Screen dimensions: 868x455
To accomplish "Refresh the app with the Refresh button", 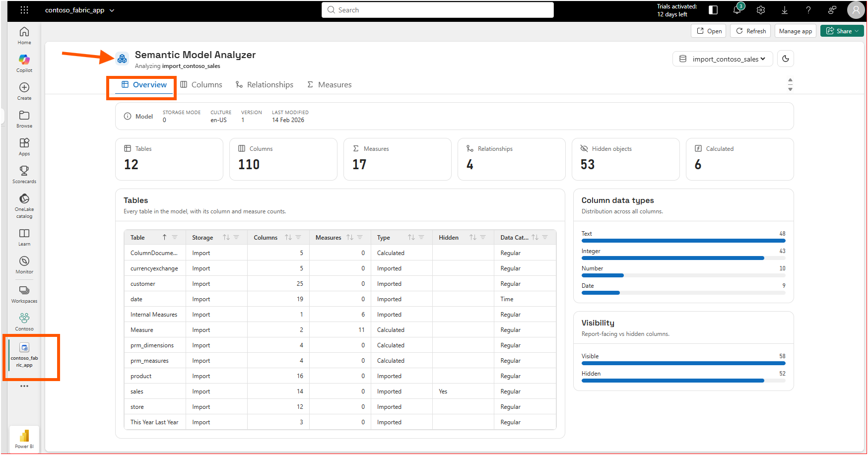I will click(750, 31).
